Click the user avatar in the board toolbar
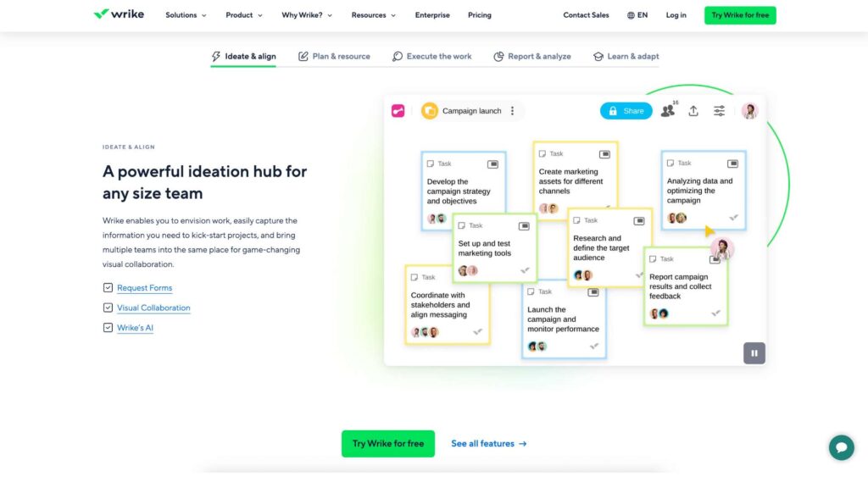The height and width of the screenshot is (488, 868). click(748, 110)
